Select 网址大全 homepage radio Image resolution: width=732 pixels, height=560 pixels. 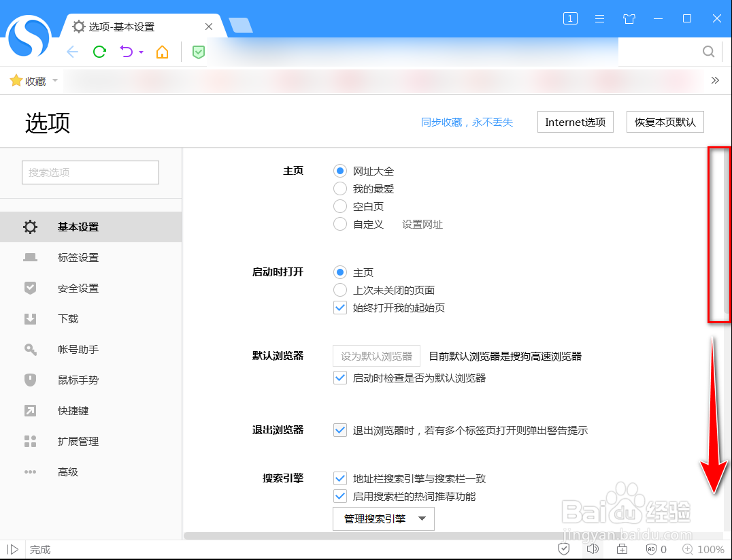(x=340, y=171)
